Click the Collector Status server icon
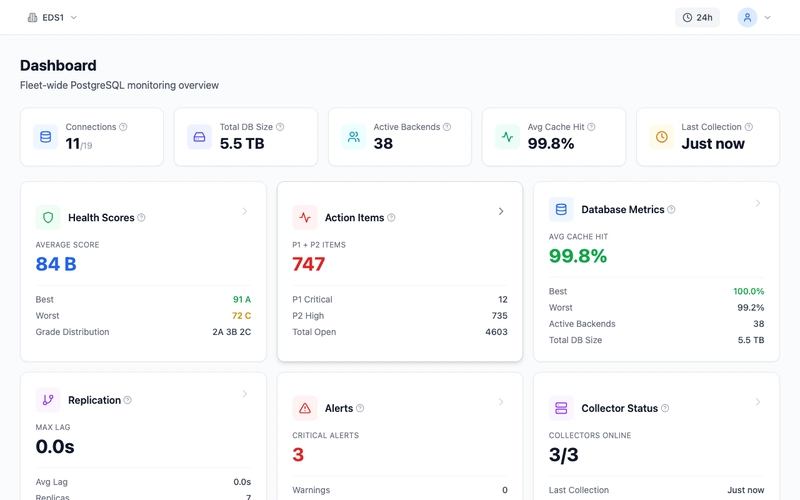The image size is (800, 500). pyautogui.click(x=561, y=408)
